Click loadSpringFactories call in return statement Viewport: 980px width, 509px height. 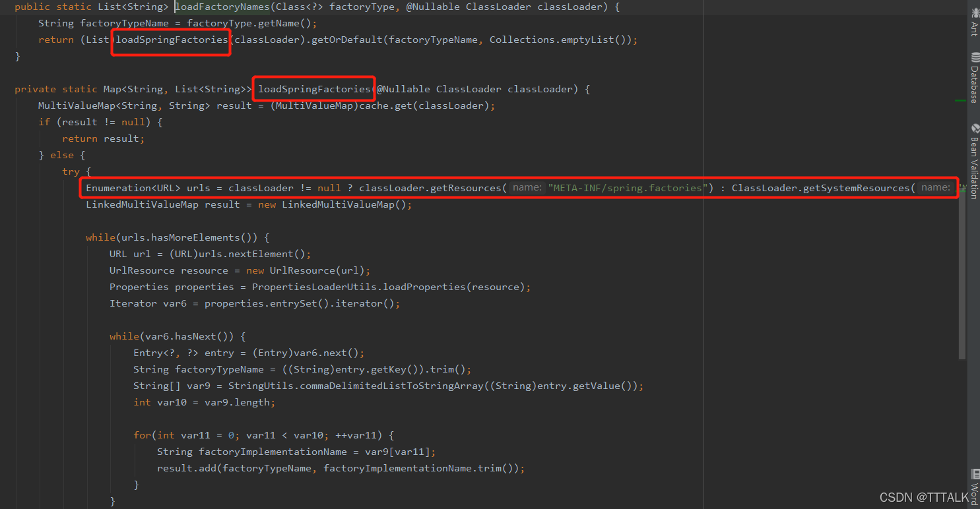click(172, 40)
